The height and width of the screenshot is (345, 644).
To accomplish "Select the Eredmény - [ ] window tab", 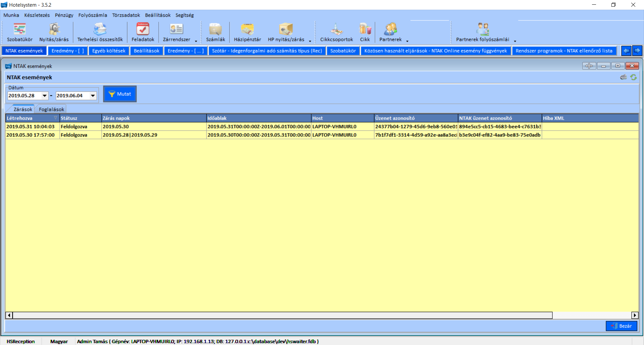I will coord(68,51).
